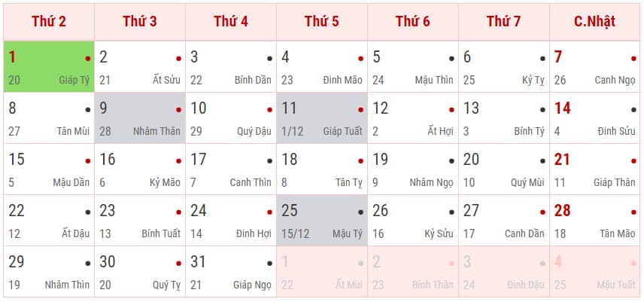Screen dimensions: 644x302
Task: Click the red dot beside day 2
Action: [179, 58]
